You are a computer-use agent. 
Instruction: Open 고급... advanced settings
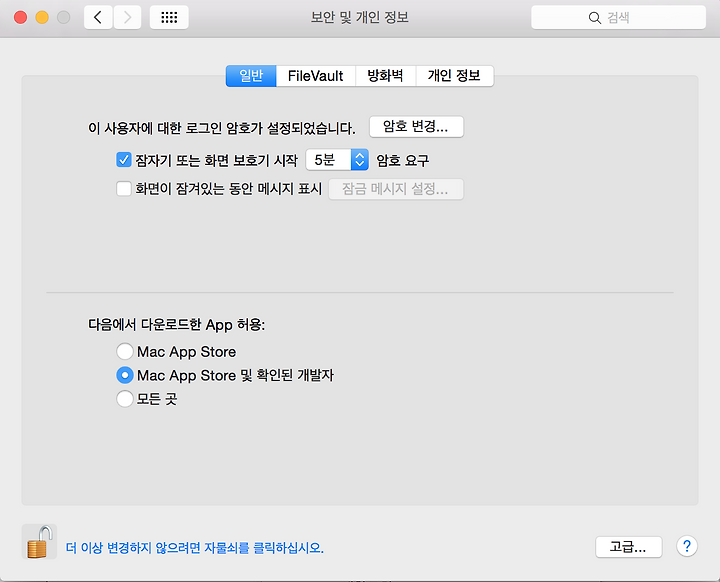coord(628,547)
